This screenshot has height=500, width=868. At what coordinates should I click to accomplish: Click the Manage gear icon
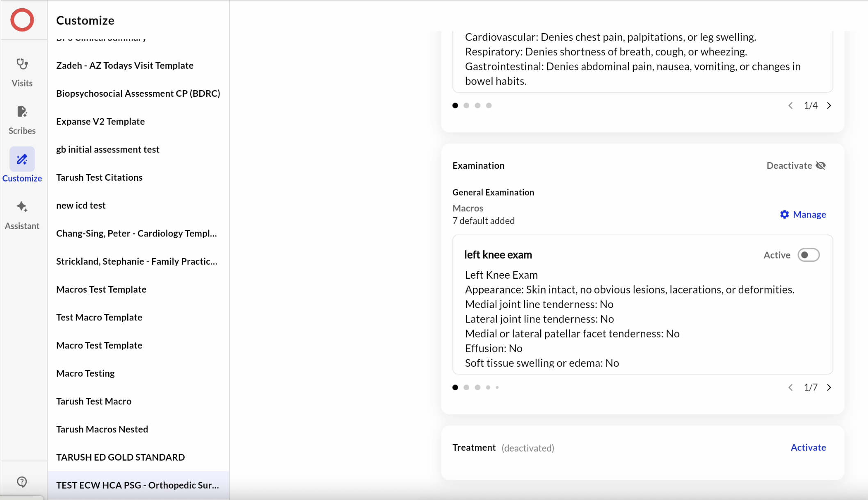tap(784, 214)
